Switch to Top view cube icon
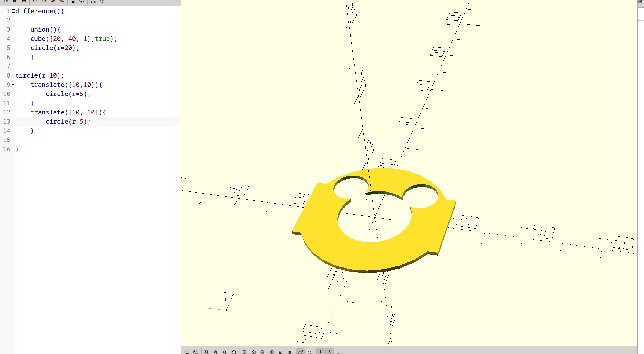The height and width of the screenshot is (354, 644). coord(254,352)
